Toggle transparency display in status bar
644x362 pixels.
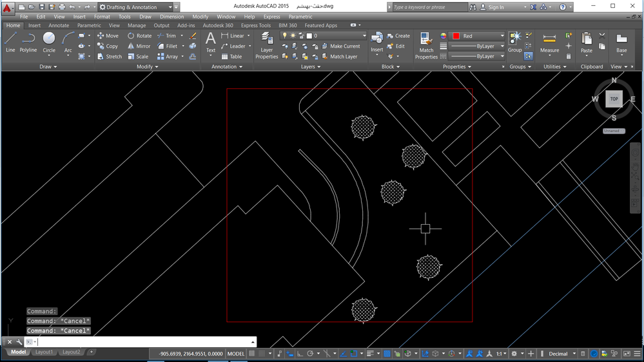pyautogui.click(x=387, y=354)
